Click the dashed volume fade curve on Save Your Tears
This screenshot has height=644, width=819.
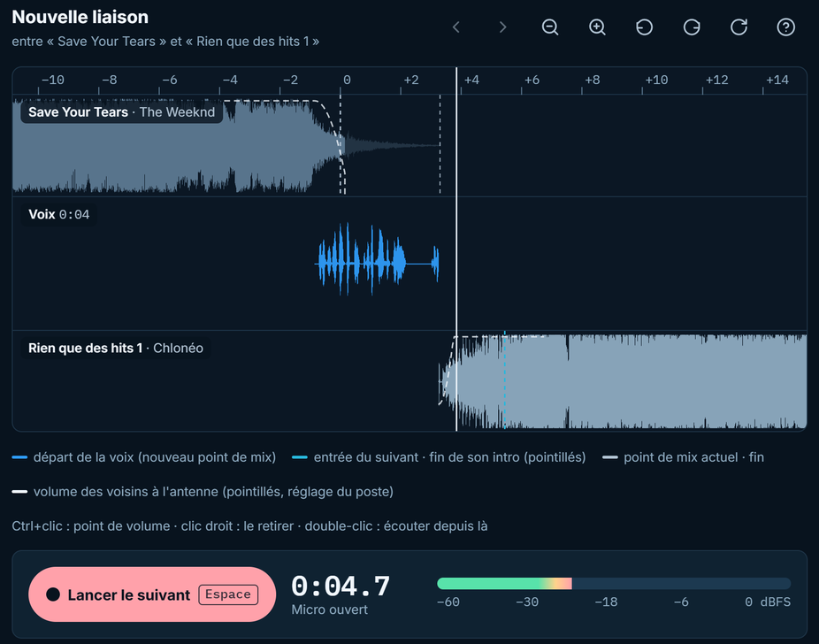(331, 123)
